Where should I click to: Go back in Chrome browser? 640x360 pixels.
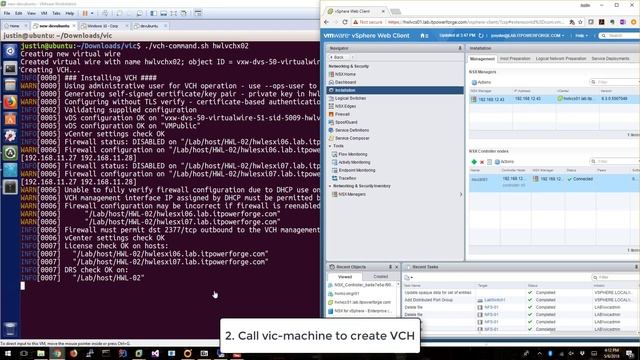(327, 22)
